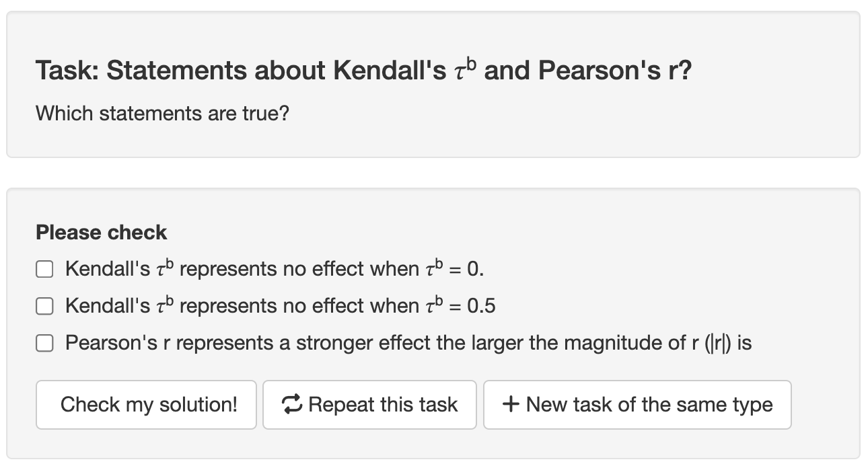Click the repeat arrows icon

click(x=293, y=405)
